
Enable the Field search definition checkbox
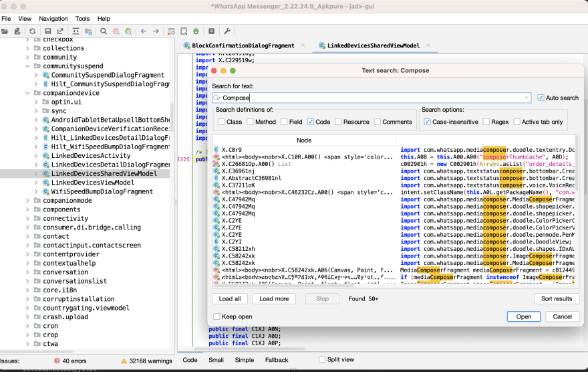(284, 122)
